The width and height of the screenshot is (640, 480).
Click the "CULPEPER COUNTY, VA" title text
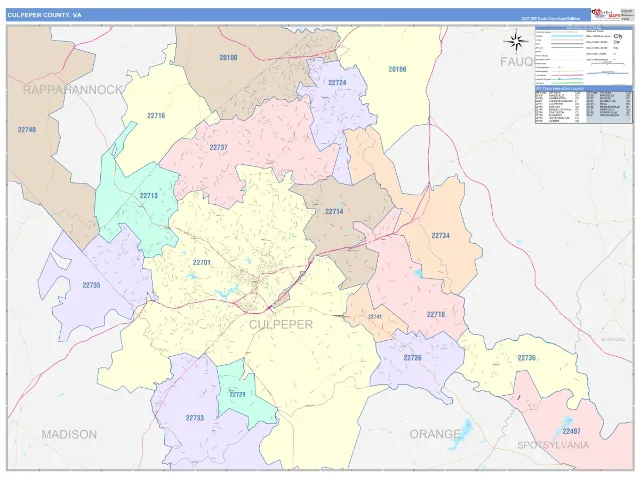point(44,15)
